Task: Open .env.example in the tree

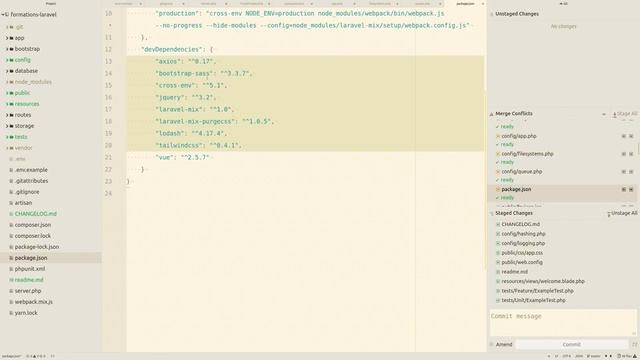Action: (x=31, y=170)
